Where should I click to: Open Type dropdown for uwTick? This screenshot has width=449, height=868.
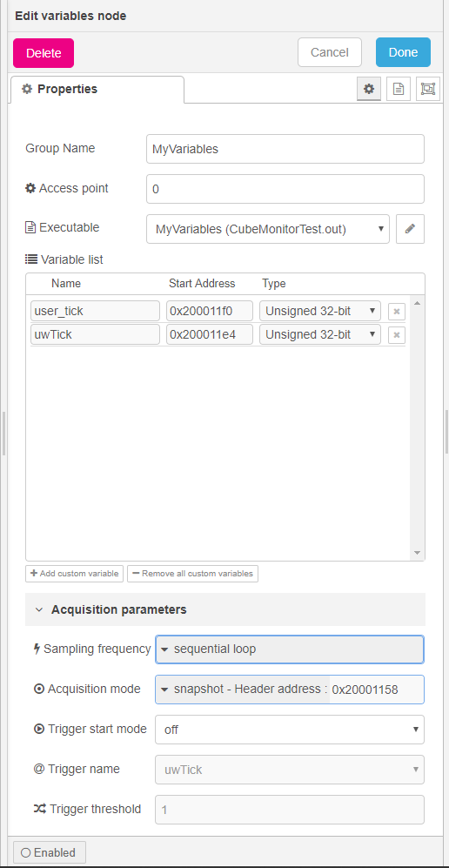tap(320, 334)
